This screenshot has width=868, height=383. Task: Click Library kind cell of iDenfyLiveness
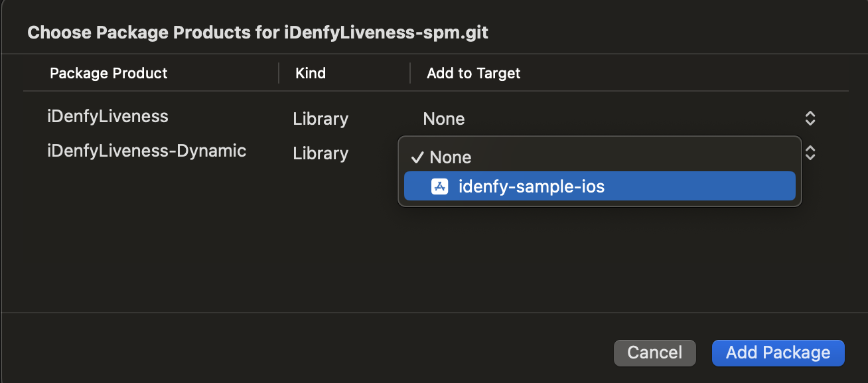[x=321, y=119]
